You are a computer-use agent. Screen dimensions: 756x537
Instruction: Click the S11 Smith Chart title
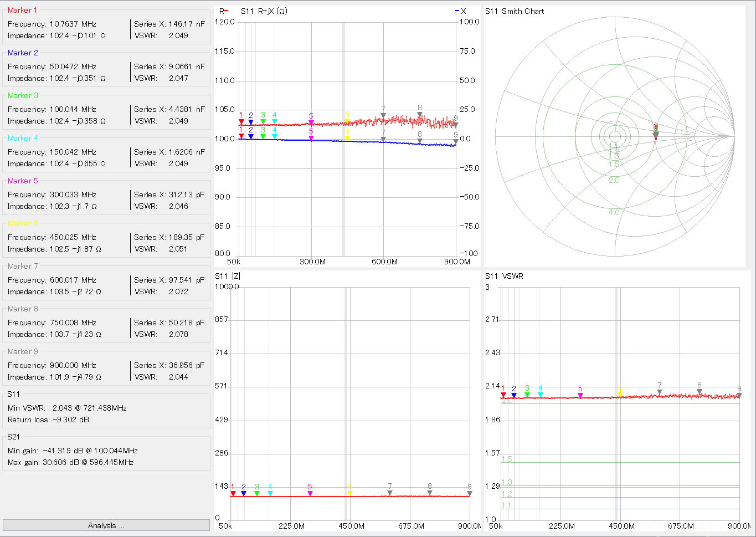pyautogui.click(x=515, y=11)
